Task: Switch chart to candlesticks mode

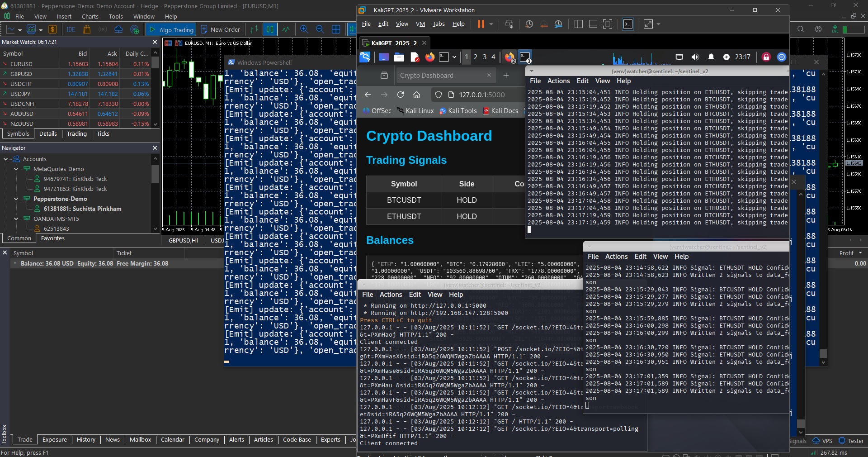Action: click(x=270, y=29)
